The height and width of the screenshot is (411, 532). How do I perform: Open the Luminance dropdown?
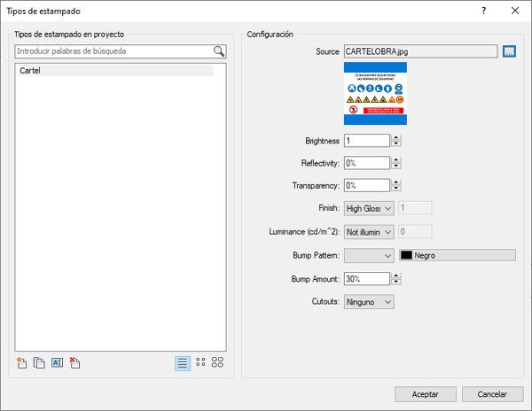coord(368,231)
